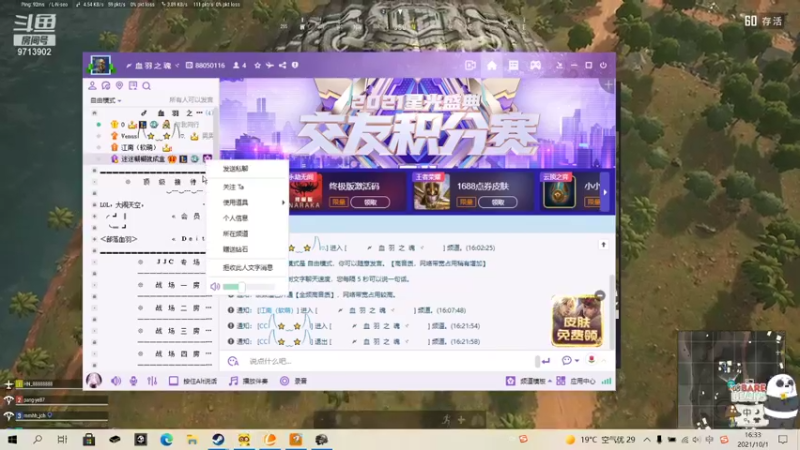
Task: Click the refresh chat icon in sidebar toolbar
Action: click(106, 86)
